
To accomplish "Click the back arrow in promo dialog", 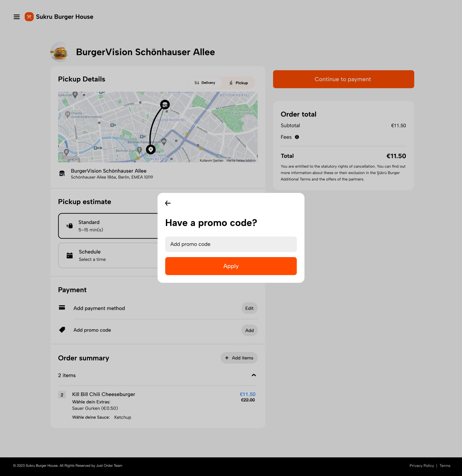I will [x=168, y=203].
